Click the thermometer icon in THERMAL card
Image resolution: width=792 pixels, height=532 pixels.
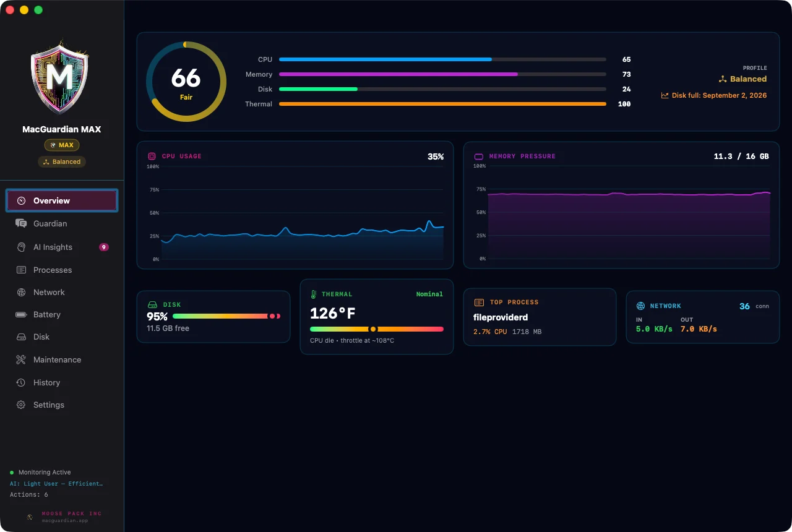click(x=314, y=294)
